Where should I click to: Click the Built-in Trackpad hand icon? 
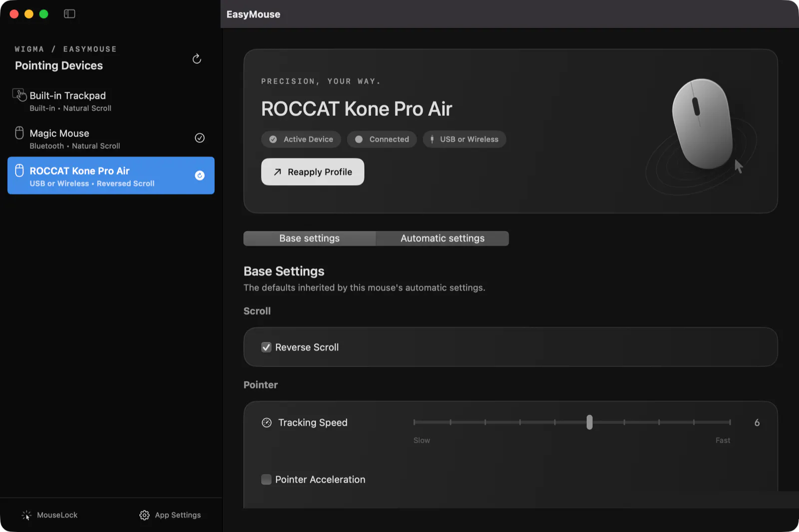pyautogui.click(x=19, y=95)
